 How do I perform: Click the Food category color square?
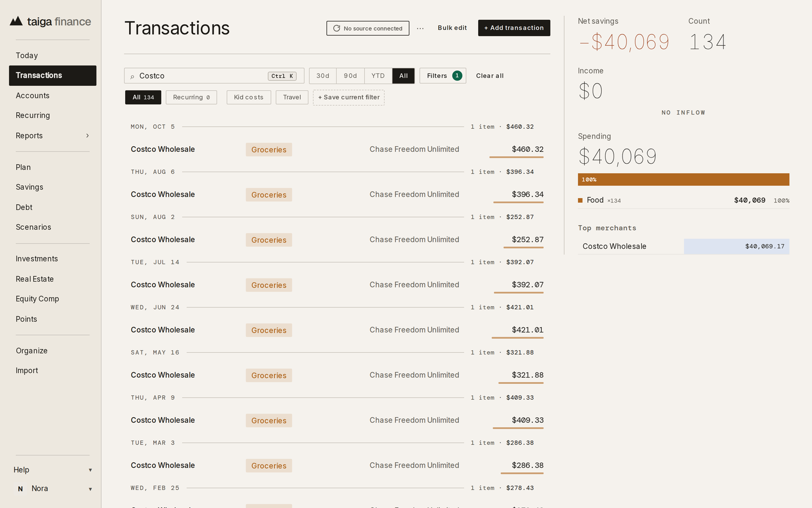[580, 200]
